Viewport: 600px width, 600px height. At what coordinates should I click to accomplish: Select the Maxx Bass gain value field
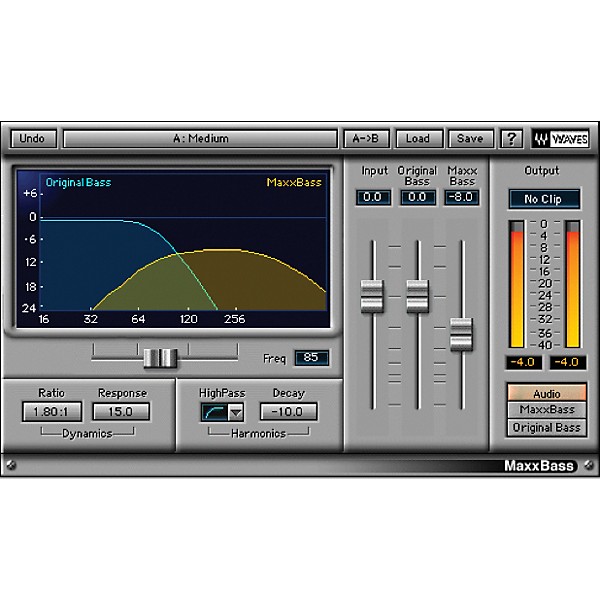click(461, 197)
